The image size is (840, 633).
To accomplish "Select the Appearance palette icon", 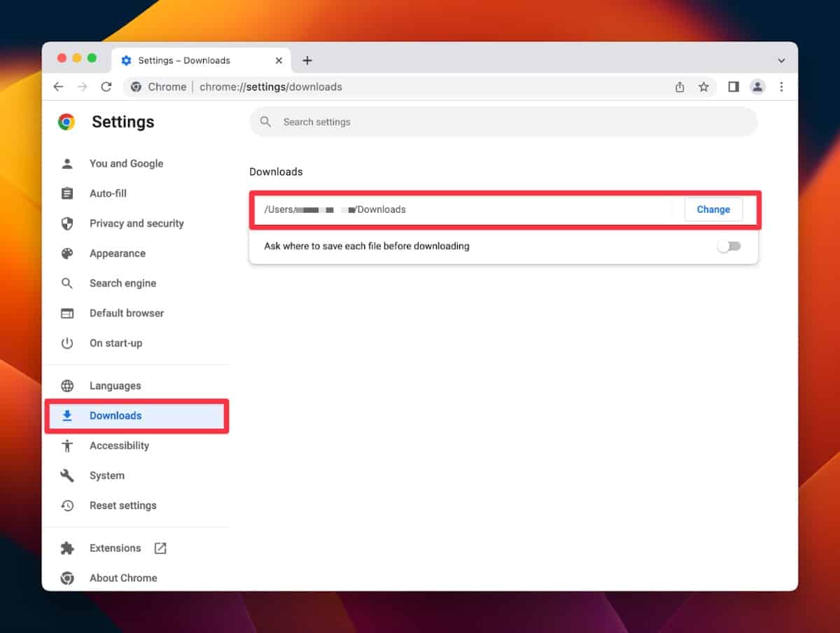I will (x=67, y=253).
